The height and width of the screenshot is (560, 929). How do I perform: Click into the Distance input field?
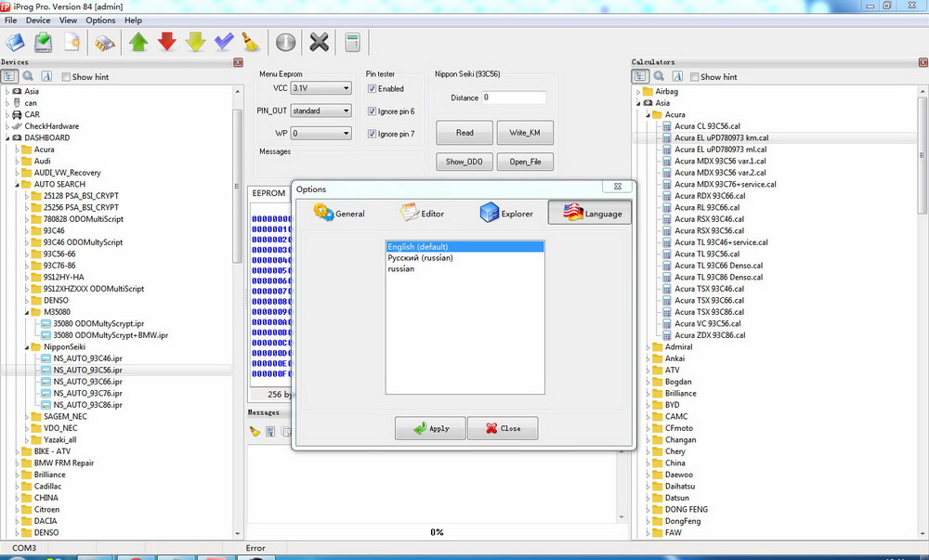[514, 98]
